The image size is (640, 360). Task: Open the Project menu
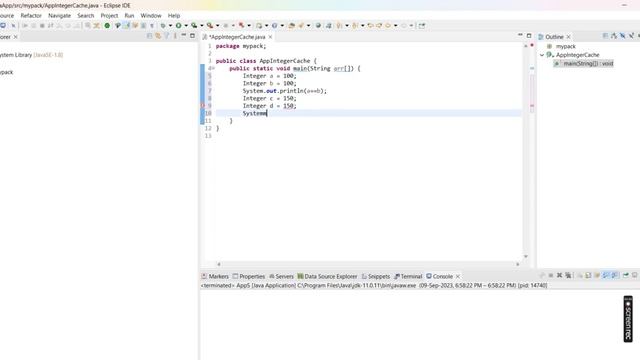pyautogui.click(x=109, y=16)
